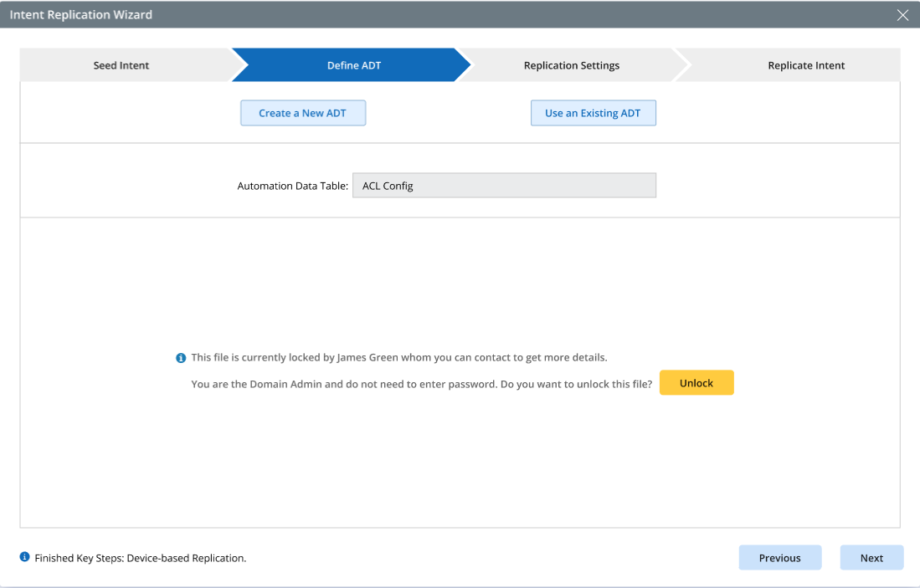Go to the Seed Intent step
The height and width of the screenshot is (588, 920).
pyautogui.click(x=121, y=65)
